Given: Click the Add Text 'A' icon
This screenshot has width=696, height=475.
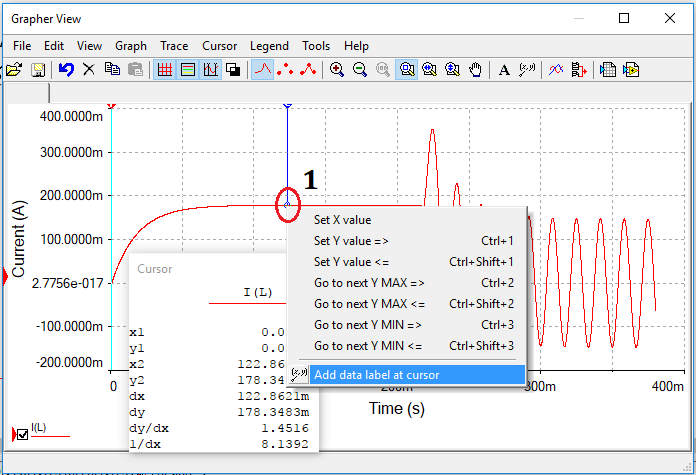Looking at the screenshot, I should tap(504, 70).
